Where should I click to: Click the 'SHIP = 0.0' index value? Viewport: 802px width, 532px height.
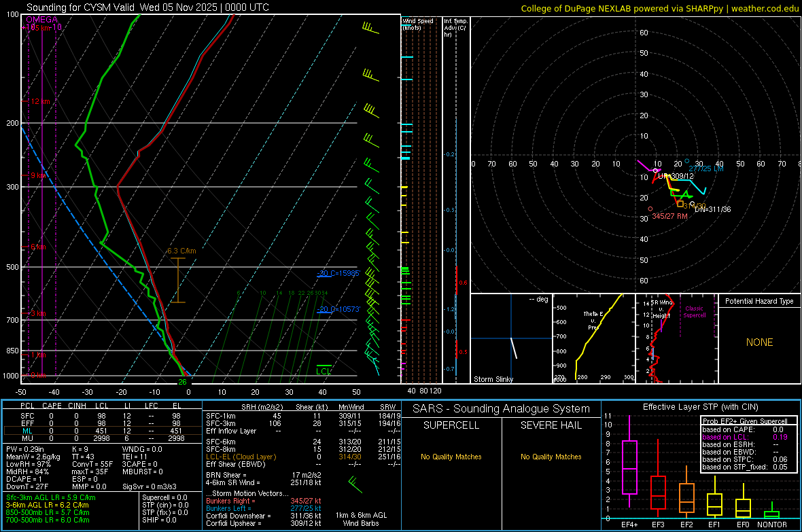[x=159, y=520]
